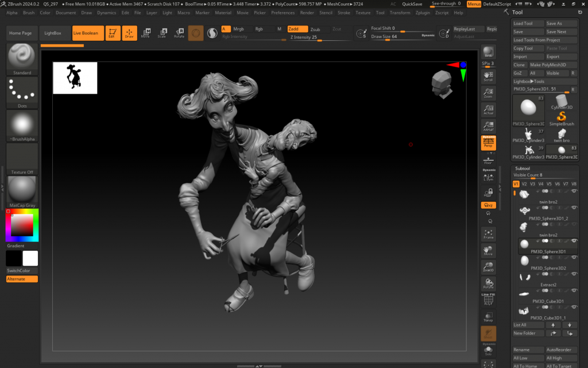Image resolution: width=588 pixels, height=368 pixels.
Task: Click the Rotate view icon on right shelf
Action: 488,283
